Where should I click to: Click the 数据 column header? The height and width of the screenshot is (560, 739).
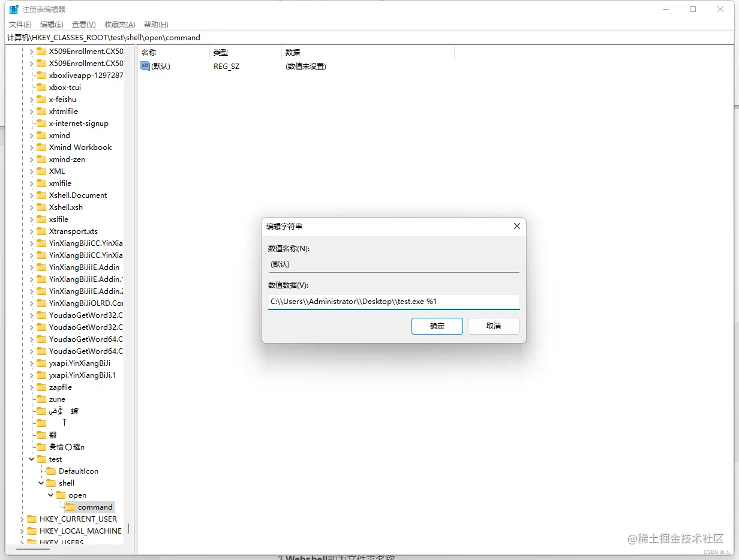point(368,53)
